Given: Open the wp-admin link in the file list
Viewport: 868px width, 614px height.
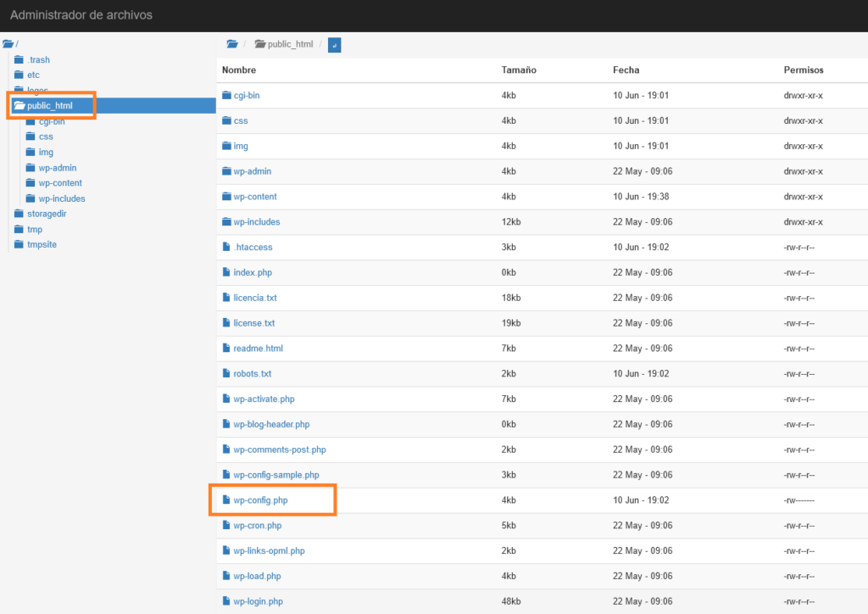Looking at the screenshot, I should tap(250, 171).
